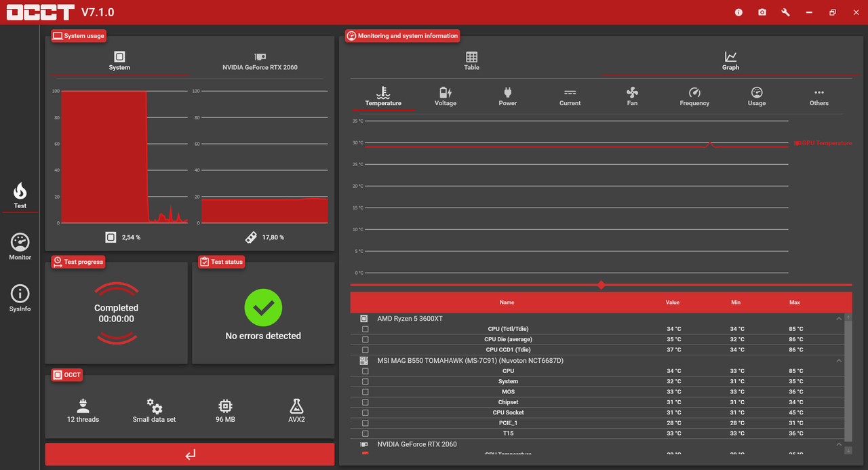Screen dimensions: 868x470
Task: Click the green no errors checkmark
Action: click(263, 308)
